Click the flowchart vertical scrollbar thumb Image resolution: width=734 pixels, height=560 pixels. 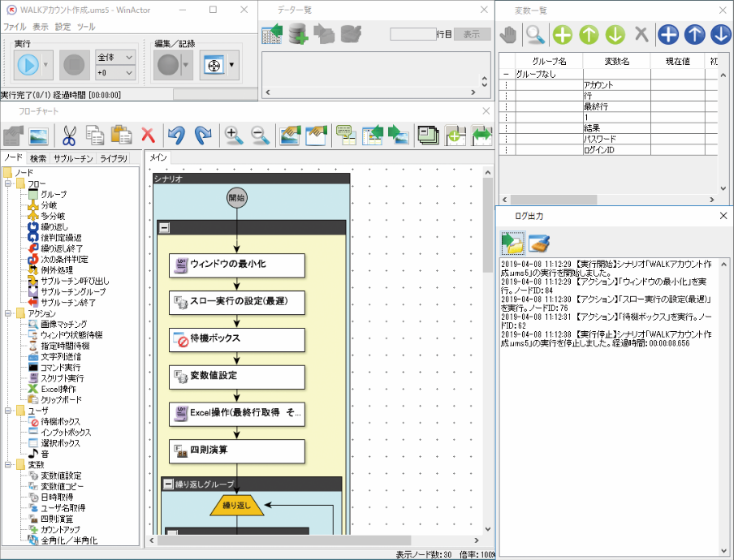pos(488,225)
